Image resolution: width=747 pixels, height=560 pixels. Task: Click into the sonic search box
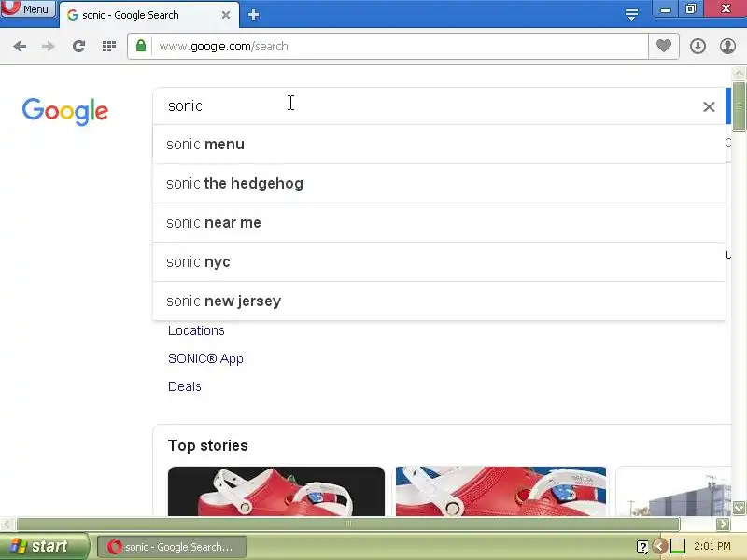point(429,106)
